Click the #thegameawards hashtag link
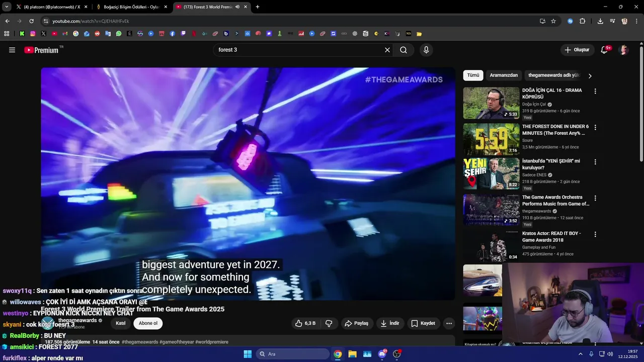This screenshot has height=362, width=644. pyautogui.click(x=140, y=342)
